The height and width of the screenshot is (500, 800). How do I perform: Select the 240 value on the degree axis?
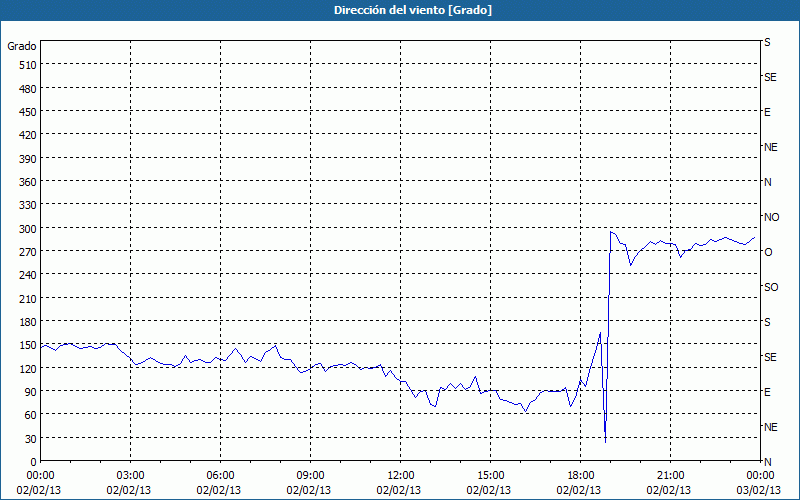coord(28,276)
